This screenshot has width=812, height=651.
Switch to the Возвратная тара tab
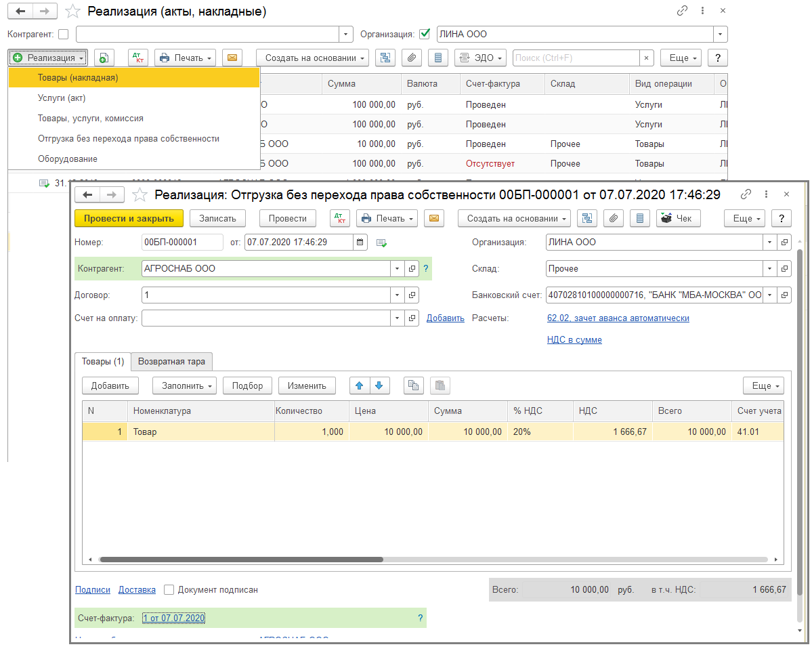(171, 361)
